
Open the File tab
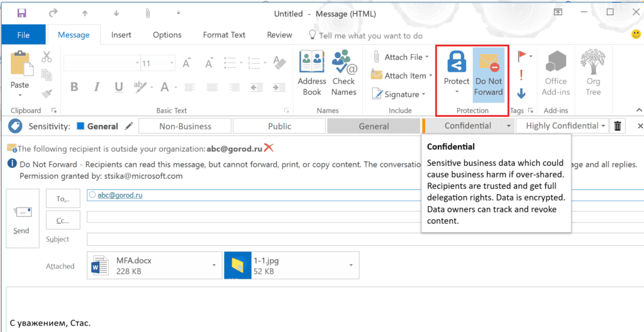[23, 35]
